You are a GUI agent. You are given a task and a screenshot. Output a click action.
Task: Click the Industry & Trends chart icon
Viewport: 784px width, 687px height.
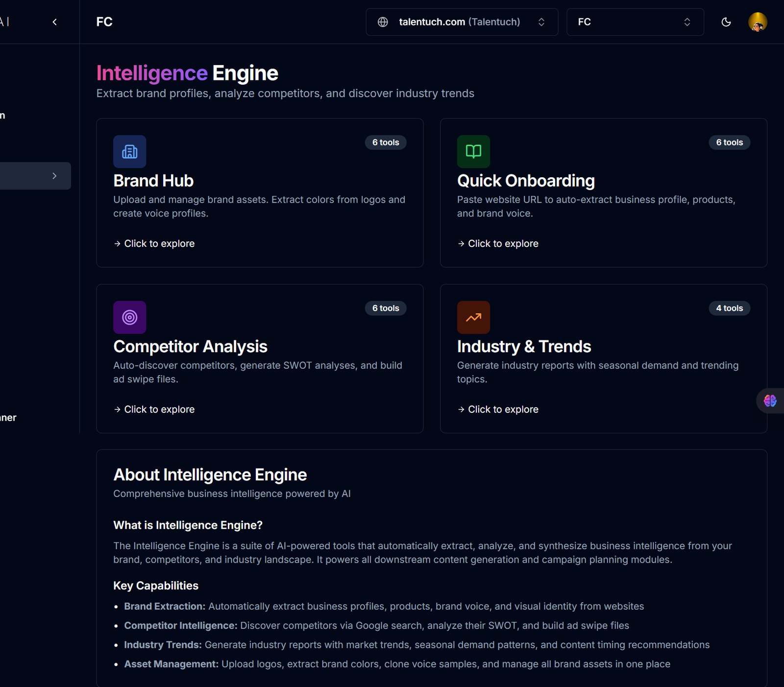[x=473, y=317]
